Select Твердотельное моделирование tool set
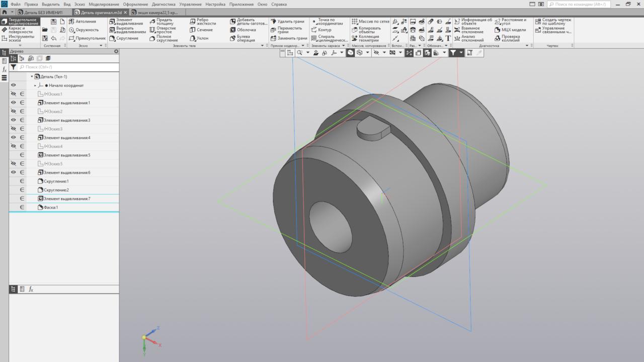This screenshot has width=644, height=362. coord(20,22)
